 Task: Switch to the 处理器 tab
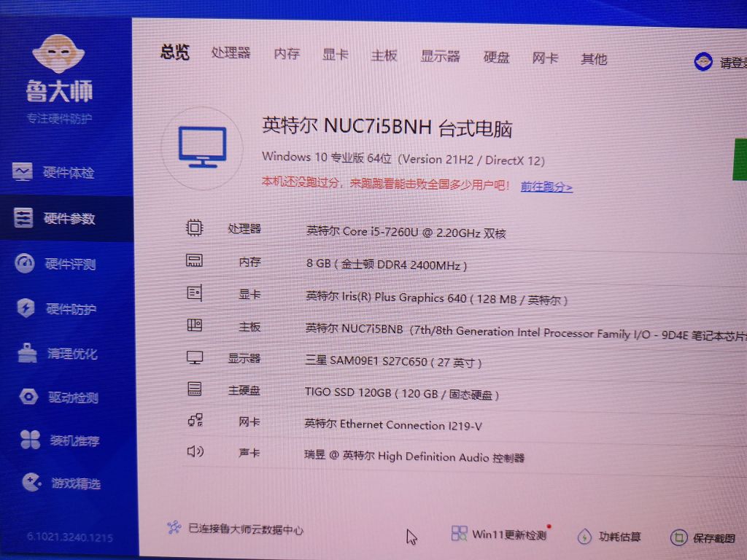click(x=231, y=52)
